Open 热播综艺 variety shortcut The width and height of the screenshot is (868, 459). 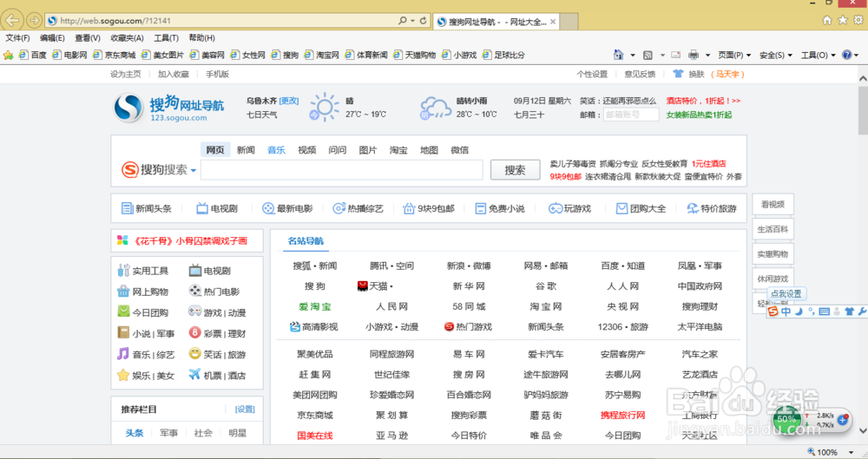click(358, 208)
